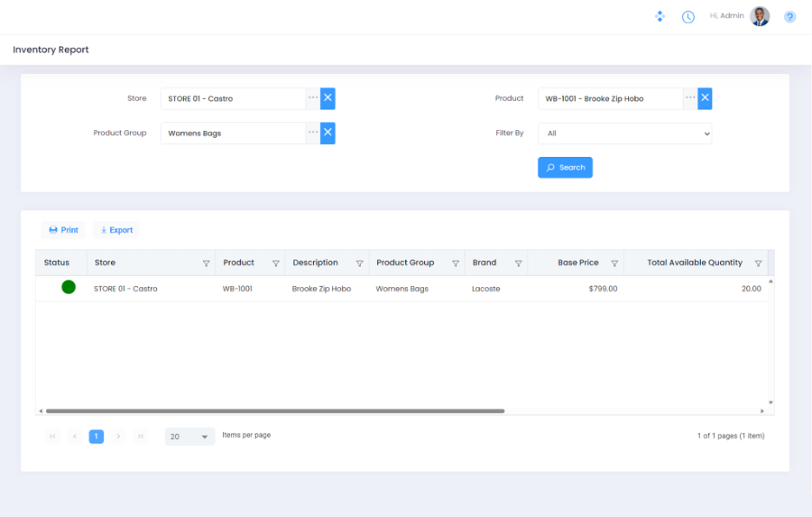Open Store lookup ellipsis button
This screenshot has height=517, width=812.
pos(312,98)
